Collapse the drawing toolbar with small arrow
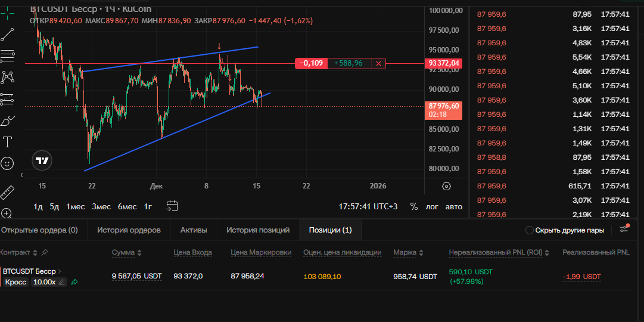The width and height of the screenshot is (644, 322). [22, 175]
